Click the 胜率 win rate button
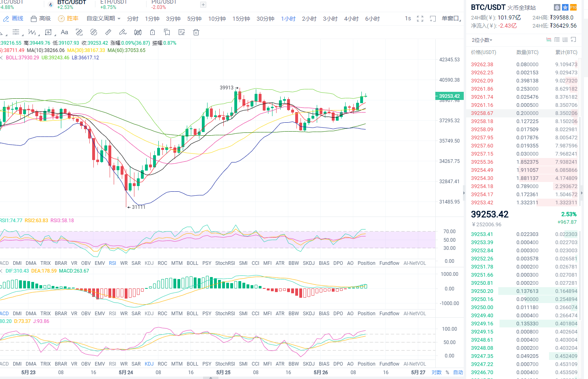588x379 pixels. coord(68,19)
